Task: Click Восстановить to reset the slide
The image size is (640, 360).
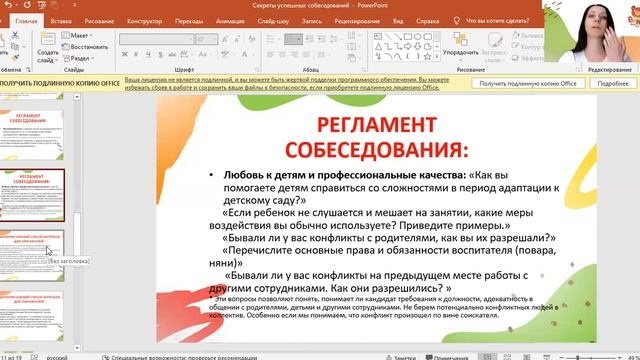Action: 85,47
